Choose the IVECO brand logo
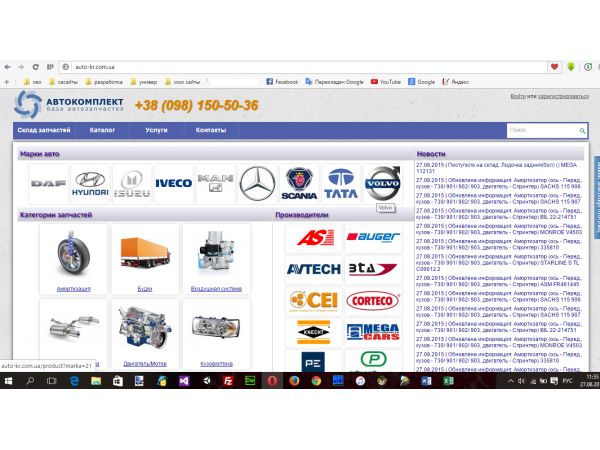The height and width of the screenshot is (450, 600). pos(173,184)
